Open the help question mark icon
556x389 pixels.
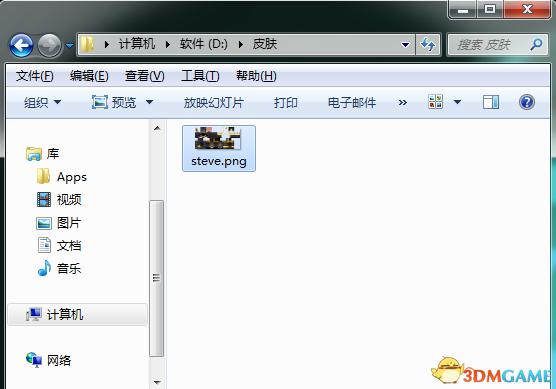pyautogui.click(x=527, y=102)
